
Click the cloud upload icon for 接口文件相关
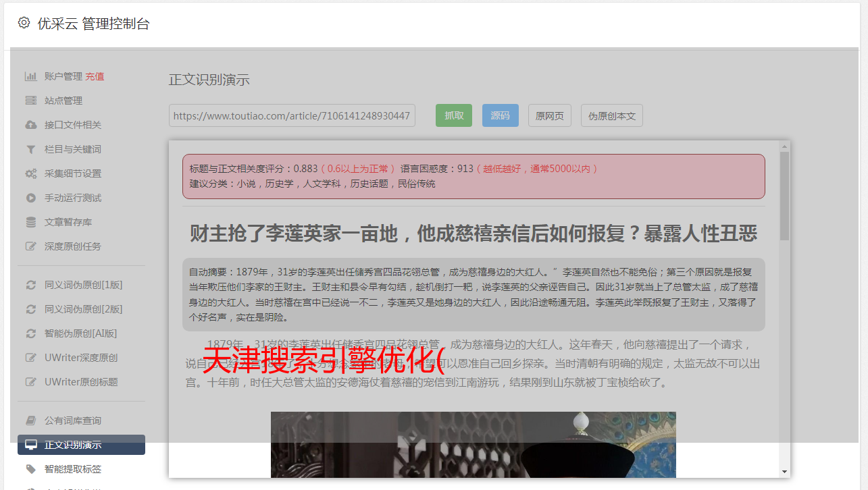point(30,125)
